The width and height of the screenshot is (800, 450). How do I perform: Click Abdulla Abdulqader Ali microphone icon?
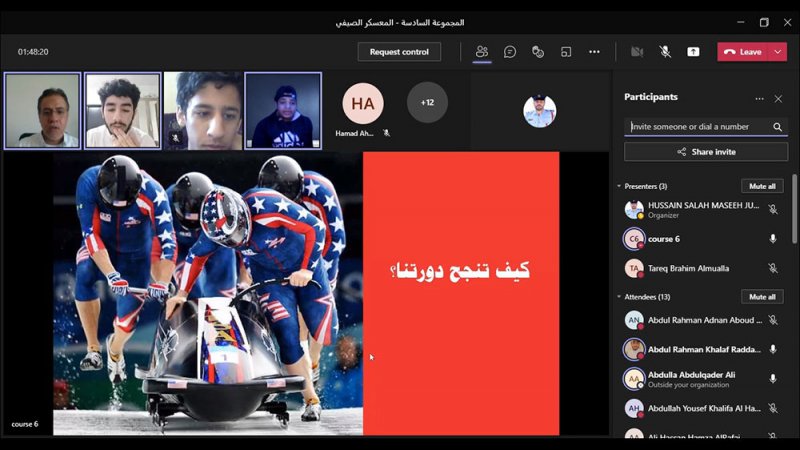(773, 379)
